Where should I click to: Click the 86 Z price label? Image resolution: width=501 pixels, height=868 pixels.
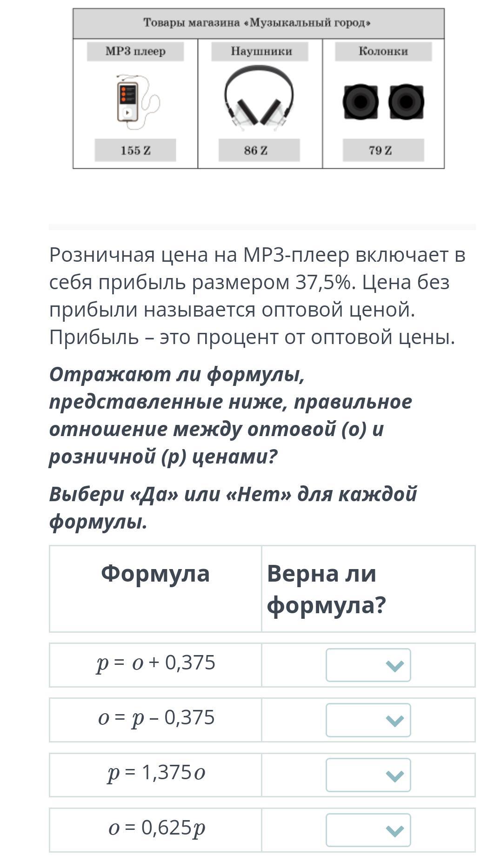click(x=259, y=150)
